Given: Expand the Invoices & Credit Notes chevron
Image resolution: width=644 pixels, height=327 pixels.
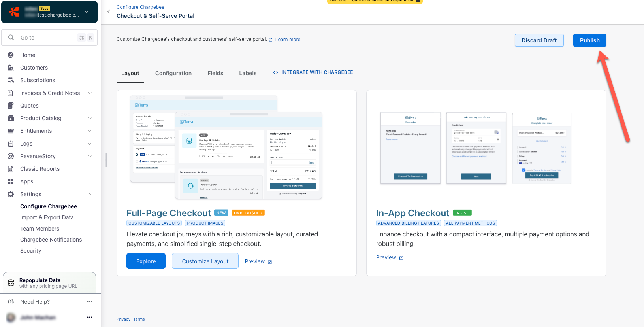Looking at the screenshot, I should (90, 93).
